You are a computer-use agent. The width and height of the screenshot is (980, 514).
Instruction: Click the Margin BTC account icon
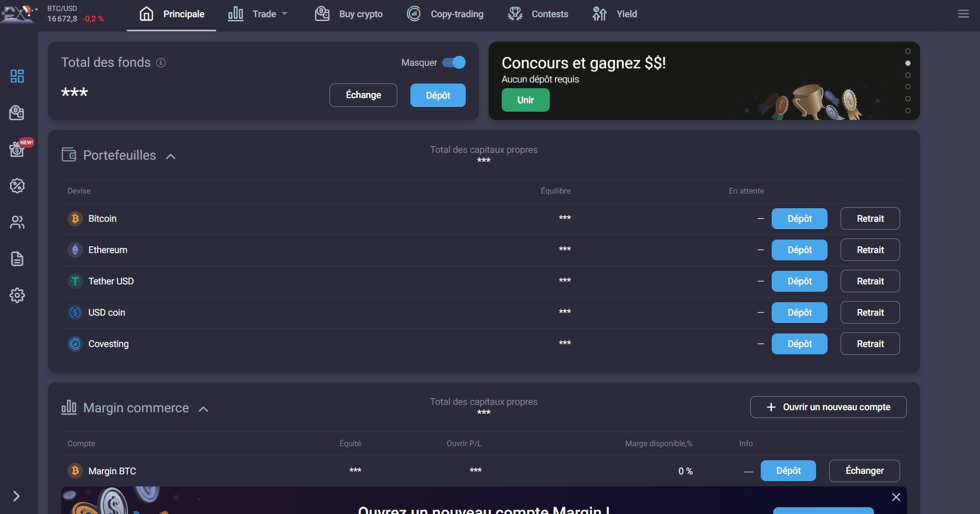(x=75, y=471)
